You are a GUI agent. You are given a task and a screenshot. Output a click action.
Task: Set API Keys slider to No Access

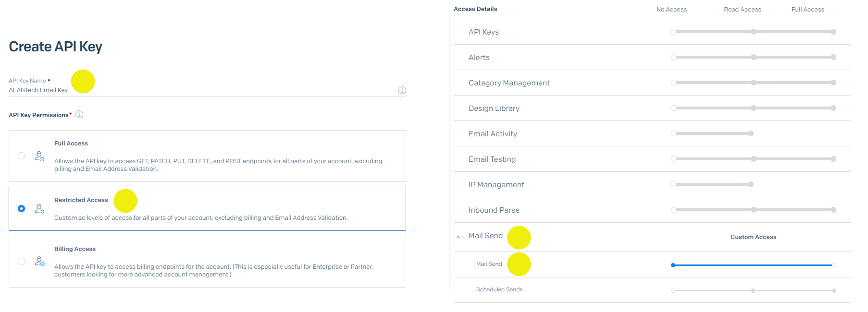(674, 32)
